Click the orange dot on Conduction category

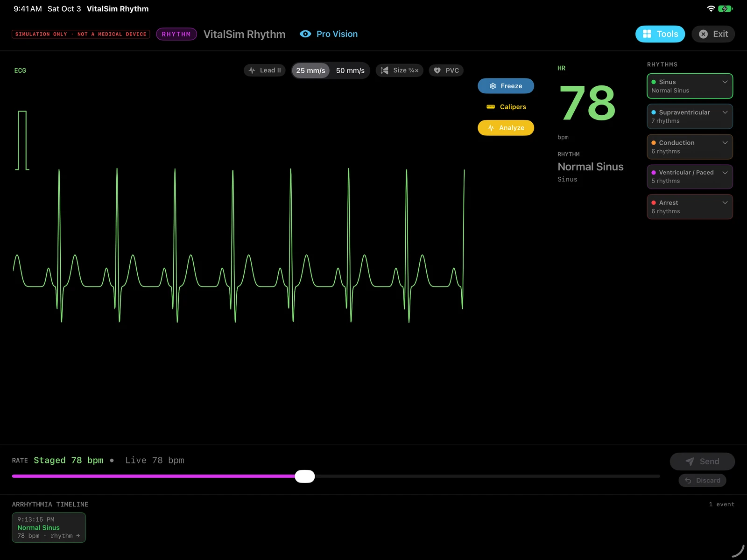[654, 143]
